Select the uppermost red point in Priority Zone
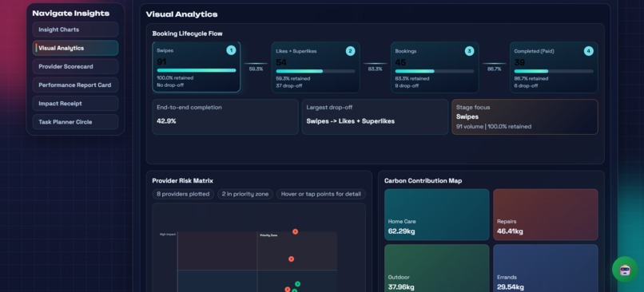 [295, 231]
